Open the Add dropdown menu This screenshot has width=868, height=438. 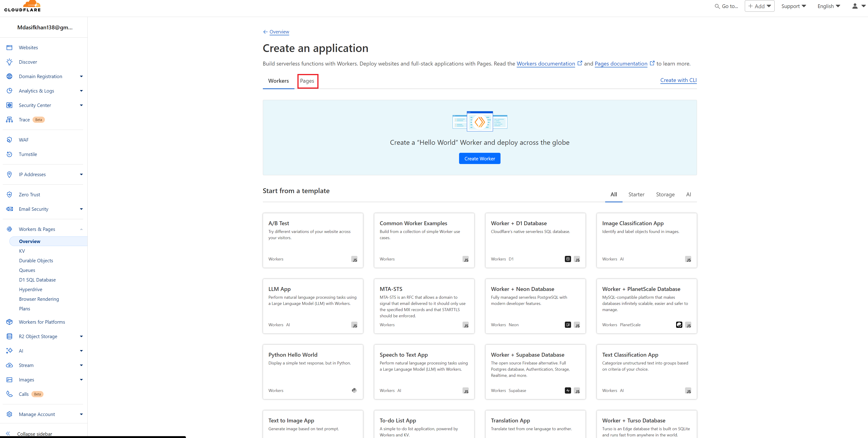[x=759, y=6]
